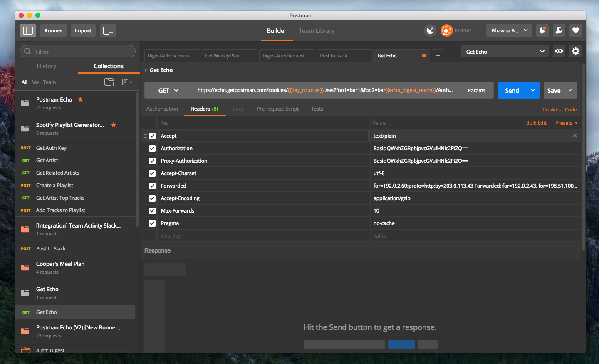
Task: Click the orange sync status icon
Action: click(446, 30)
